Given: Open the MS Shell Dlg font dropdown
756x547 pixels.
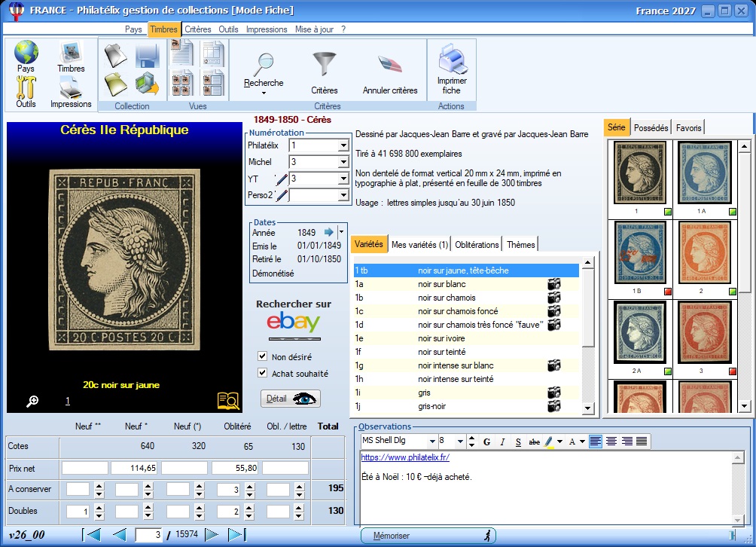Looking at the screenshot, I should pos(432,442).
